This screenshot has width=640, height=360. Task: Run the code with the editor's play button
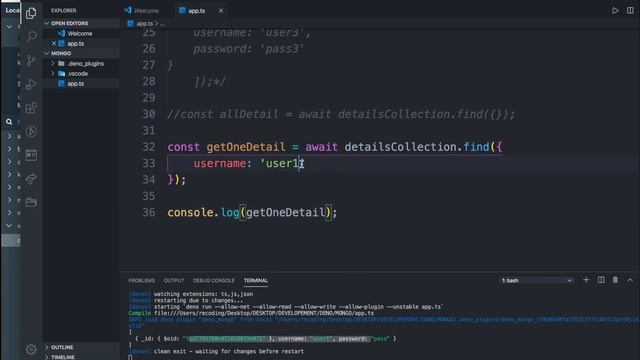pos(615,11)
